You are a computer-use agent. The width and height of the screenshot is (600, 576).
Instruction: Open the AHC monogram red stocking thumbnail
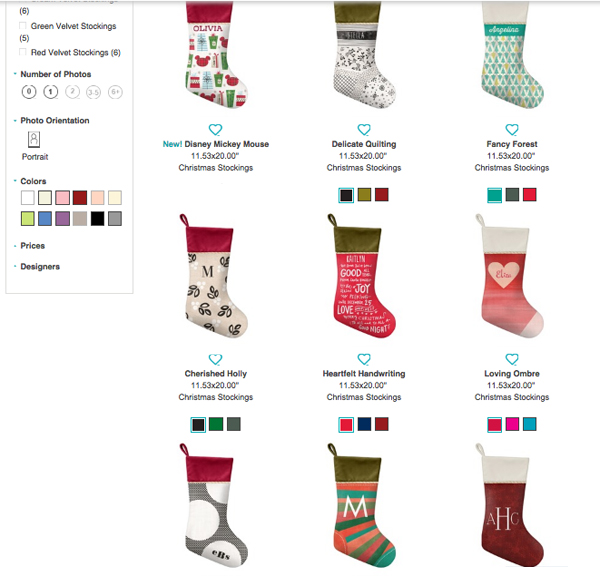pyautogui.click(x=509, y=504)
